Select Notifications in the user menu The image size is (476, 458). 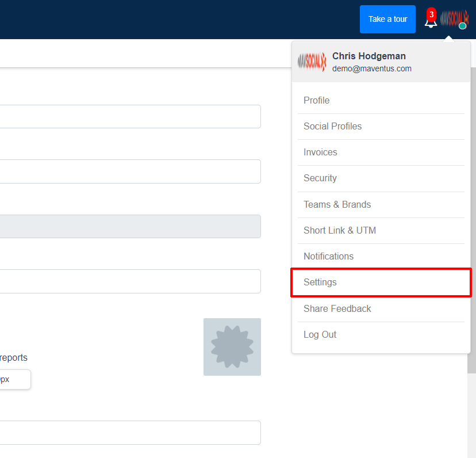click(328, 257)
